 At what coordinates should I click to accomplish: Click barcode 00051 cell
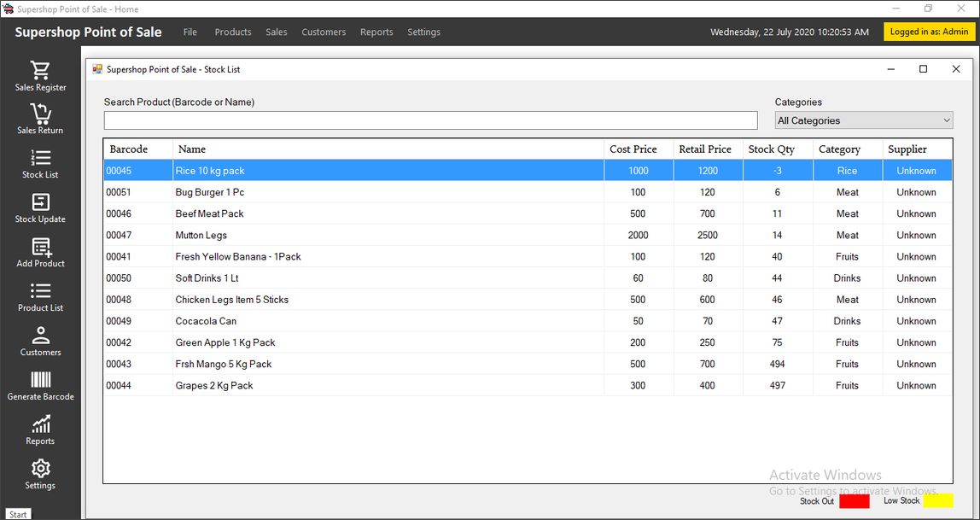point(138,192)
